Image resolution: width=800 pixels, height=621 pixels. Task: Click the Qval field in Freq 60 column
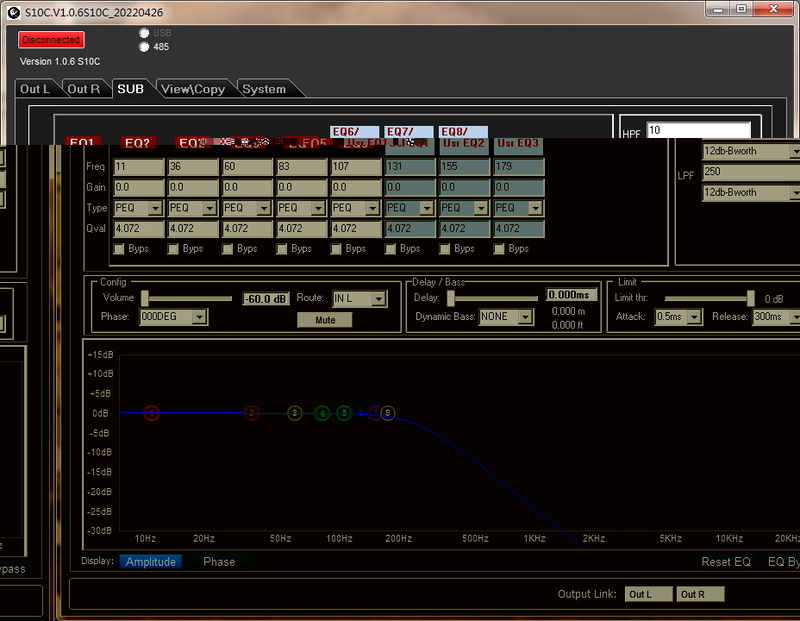247,229
